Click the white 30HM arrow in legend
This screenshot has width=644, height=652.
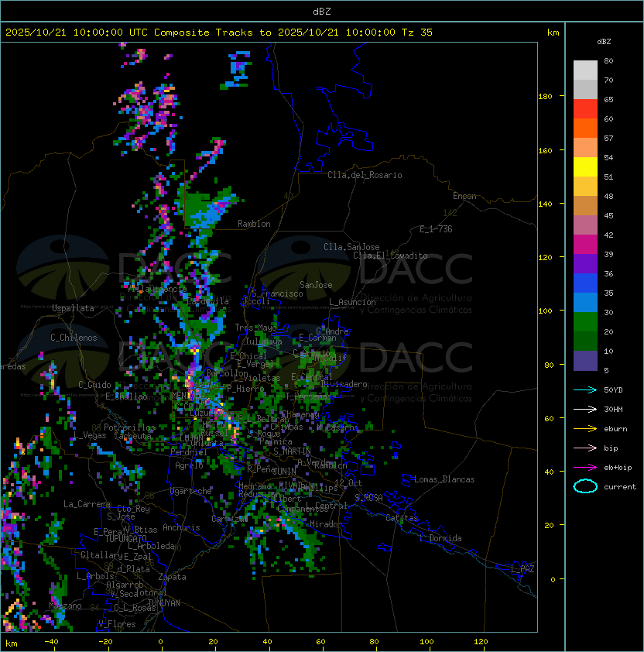click(585, 410)
